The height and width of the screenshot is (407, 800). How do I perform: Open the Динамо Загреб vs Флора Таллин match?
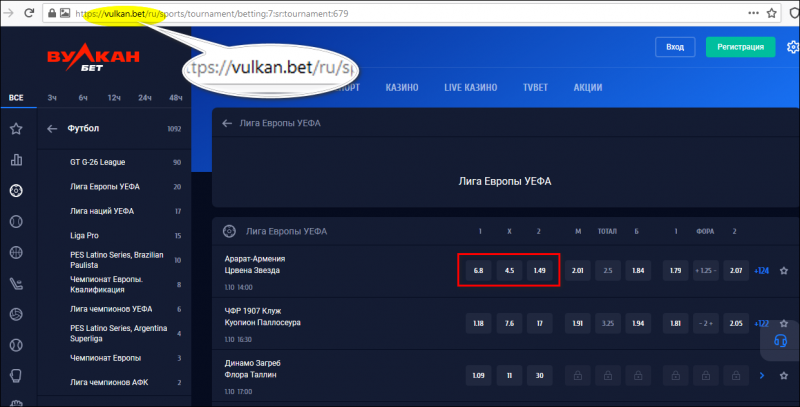[x=253, y=369]
